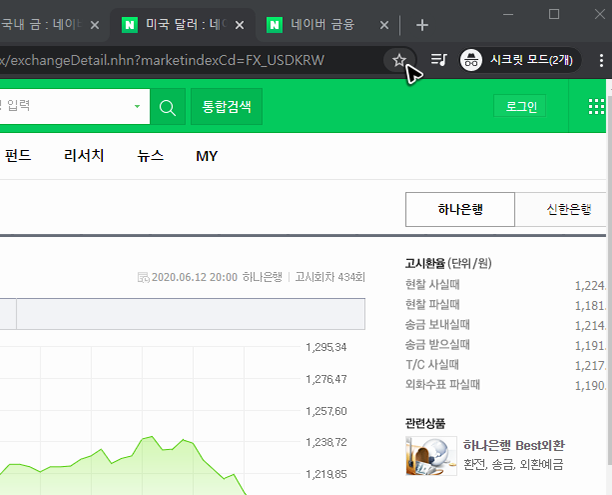Click the 송금 받으실때 row label

coord(437,344)
